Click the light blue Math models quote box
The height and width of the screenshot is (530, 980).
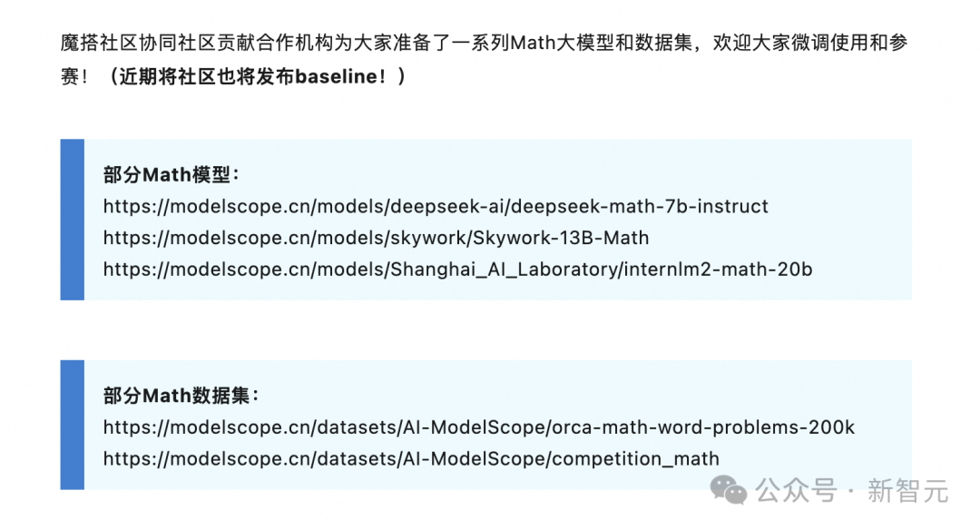click(x=498, y=220)
